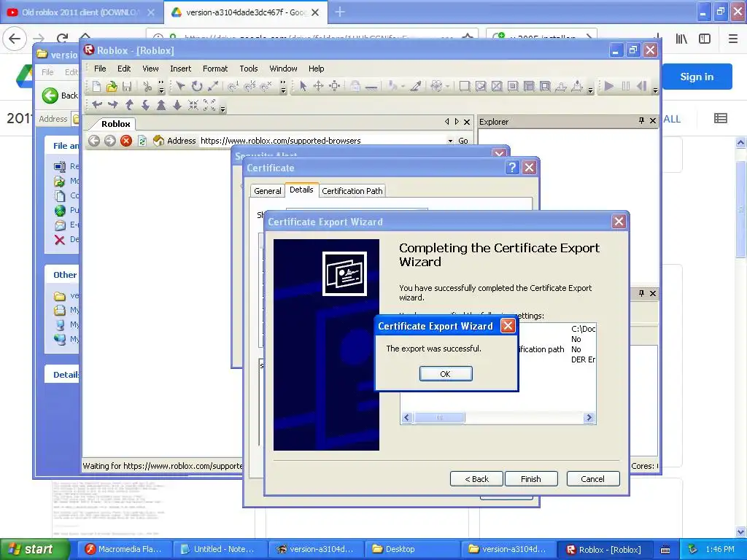Toggle the Explorer panel pin icon

[641, 121]
